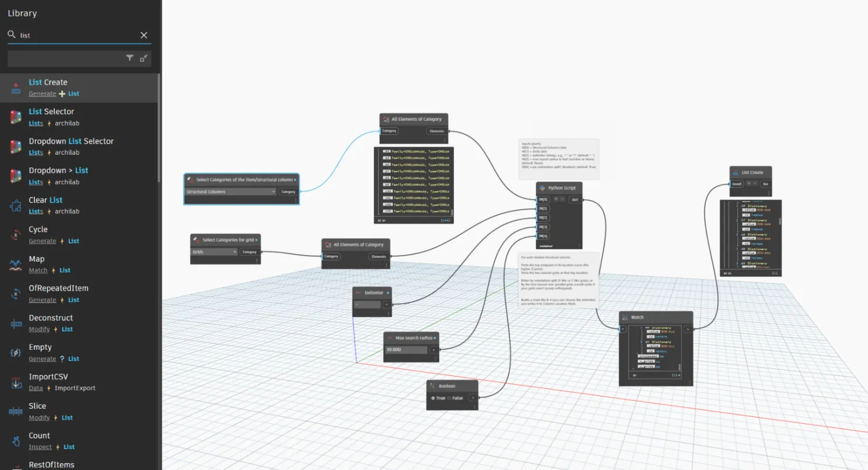Screen dimensions: 868x470
Task: Click the filter funnel icon in Library
Action: click(x=129, y=58)
